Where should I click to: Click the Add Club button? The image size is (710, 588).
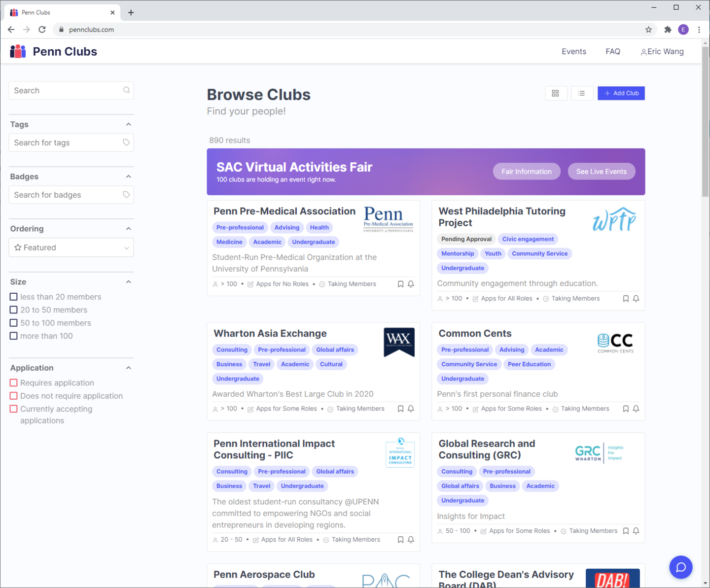621,93
